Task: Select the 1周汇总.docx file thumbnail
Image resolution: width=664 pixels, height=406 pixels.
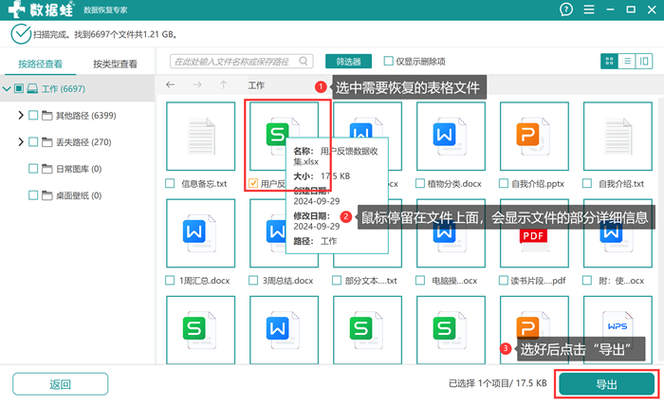Action: (x=201, y=233)
